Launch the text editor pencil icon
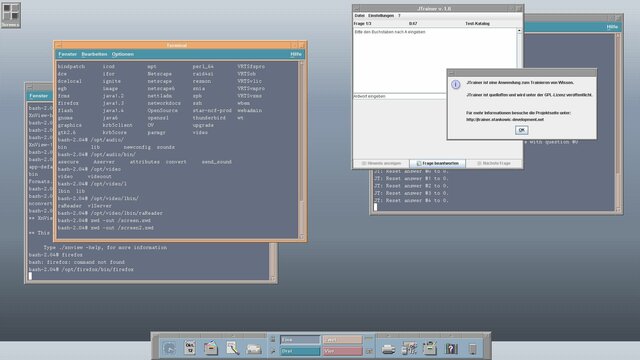Image resolution: width=640 pixels, height=360 pixels. [x=232, y=348]
